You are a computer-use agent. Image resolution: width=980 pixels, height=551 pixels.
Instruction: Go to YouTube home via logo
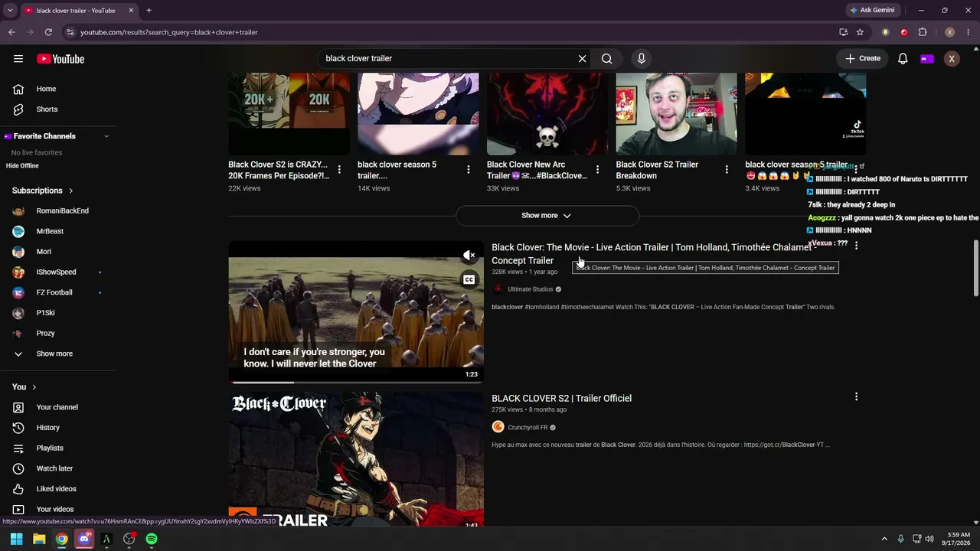(x=60, y=59)
